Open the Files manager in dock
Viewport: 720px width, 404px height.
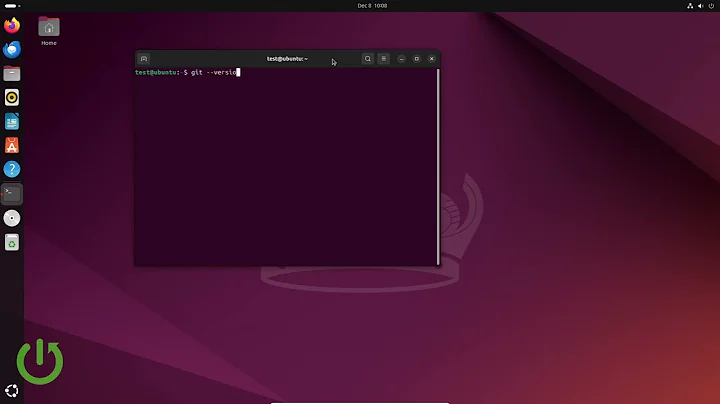12,73
